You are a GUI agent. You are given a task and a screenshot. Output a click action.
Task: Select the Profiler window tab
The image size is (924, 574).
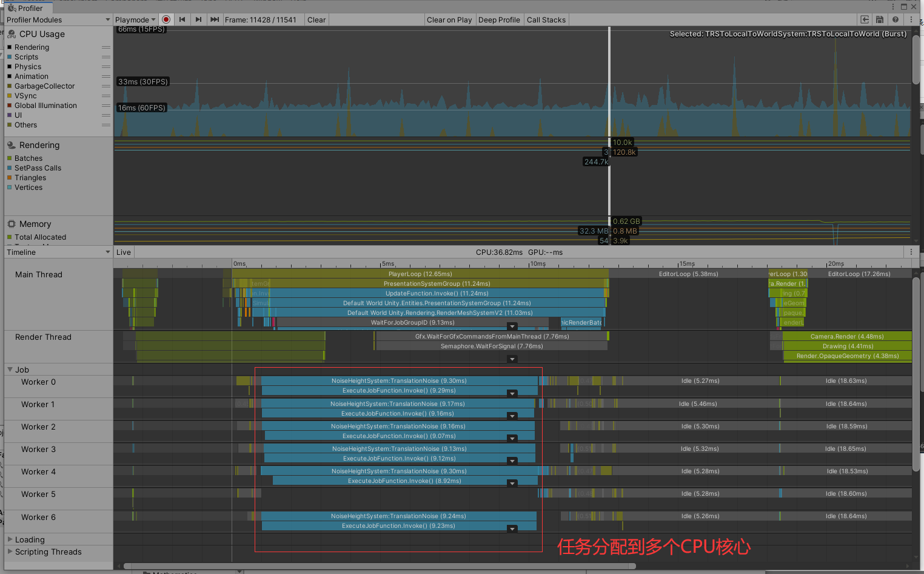pyautogui.click(x=28, y=8)
